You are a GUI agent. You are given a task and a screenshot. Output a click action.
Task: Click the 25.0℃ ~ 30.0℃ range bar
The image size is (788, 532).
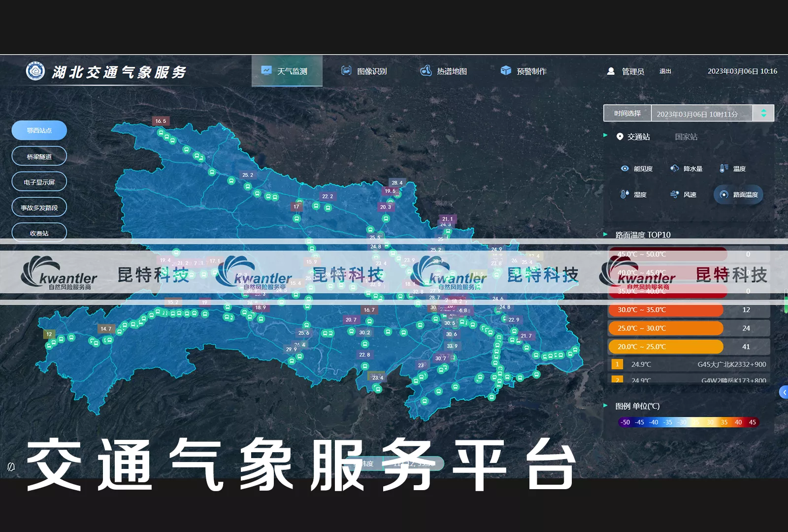point(666,328)
